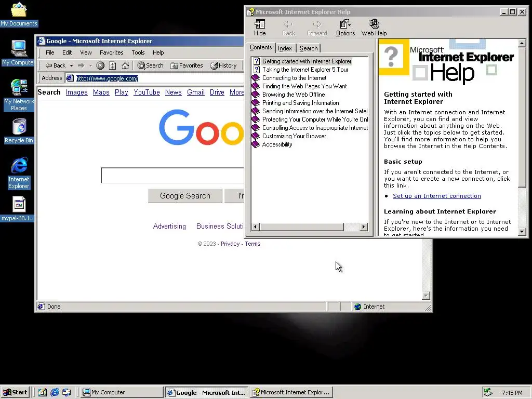Click the vertical scrollbar thumb in Help topic
This screenshot has height=399, width=532.
(x=522, y=117)
